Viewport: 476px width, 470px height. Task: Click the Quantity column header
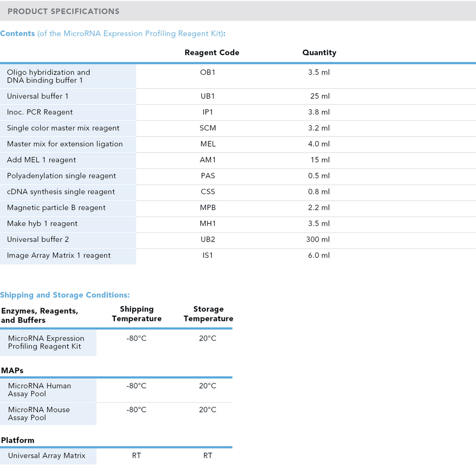click(x=319, y=52)
